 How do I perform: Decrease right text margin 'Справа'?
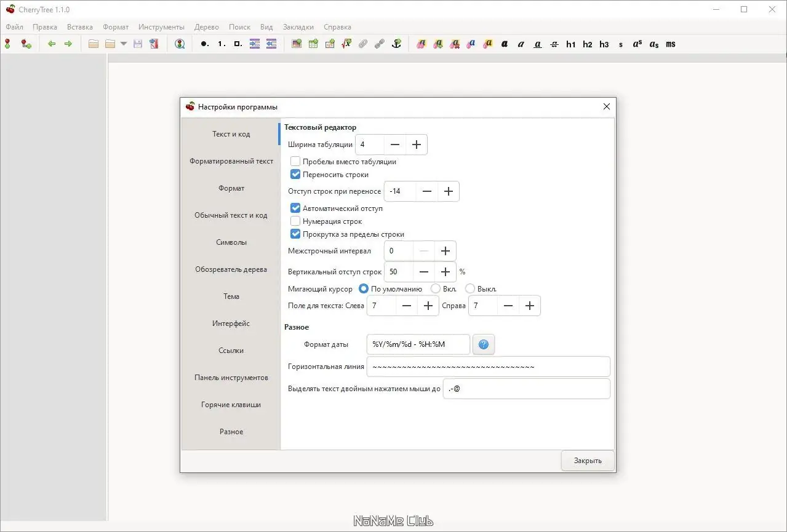click(x=508, y=306)
